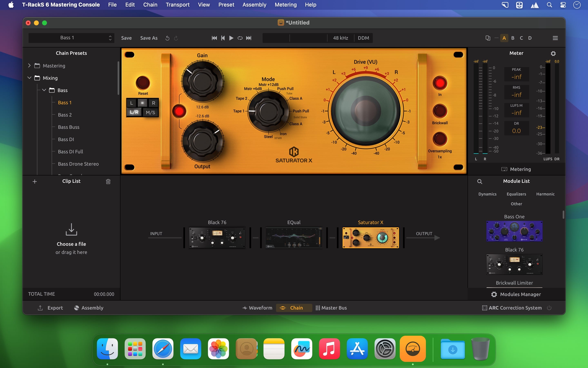Click the Choose a file download icon
The image size is (588, 368).
71,229
